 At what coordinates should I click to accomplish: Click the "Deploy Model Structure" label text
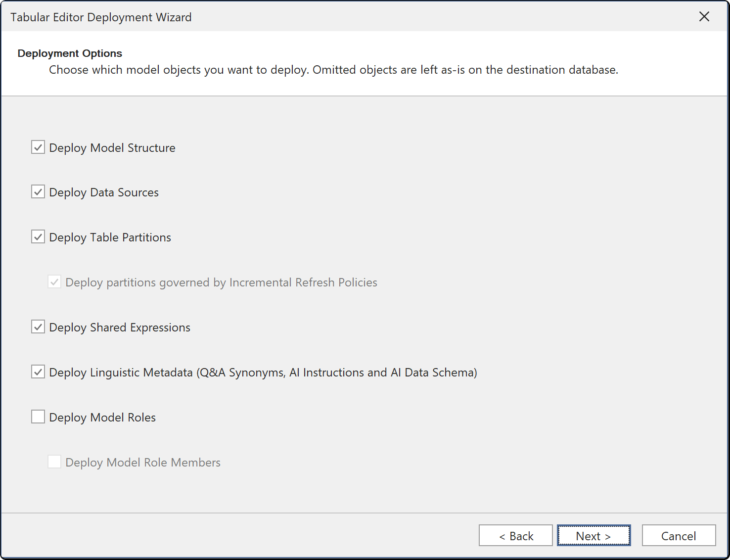[112, 148]
